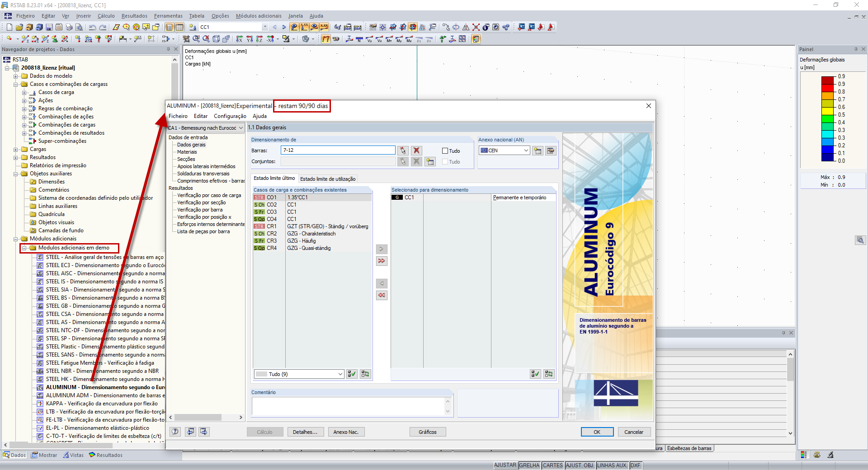This screenshot has height=470, width=868.
Task: Click the Anexo Nac. button
Action: (x=346, y=432)
